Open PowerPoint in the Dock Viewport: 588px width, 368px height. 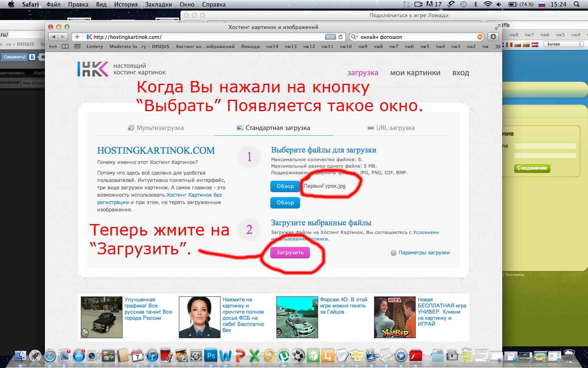(240, 356)
